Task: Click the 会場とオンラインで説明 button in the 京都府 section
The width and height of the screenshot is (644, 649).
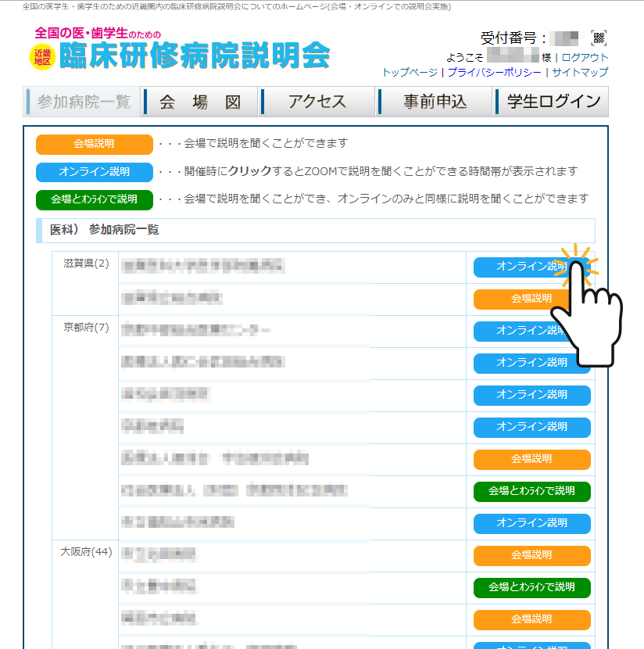Action: pyautogui.click(x=531, y=492)
